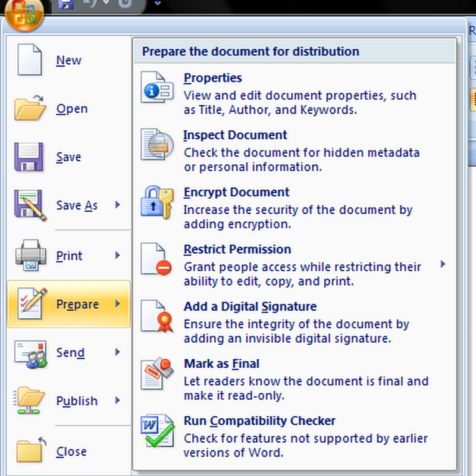The image size is (476, 476).
Task: Choose the Encrypt Document title
Action: pyautogui.click(x=236, y=192)
